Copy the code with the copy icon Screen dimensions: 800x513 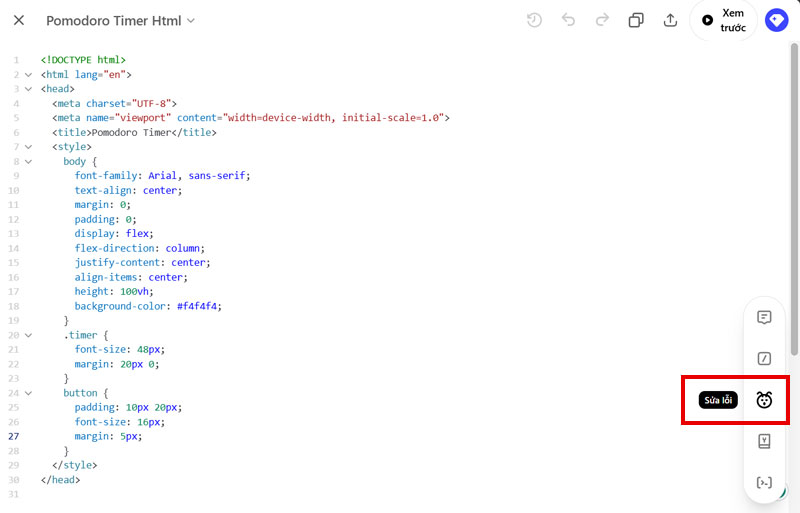pos(636,20)
